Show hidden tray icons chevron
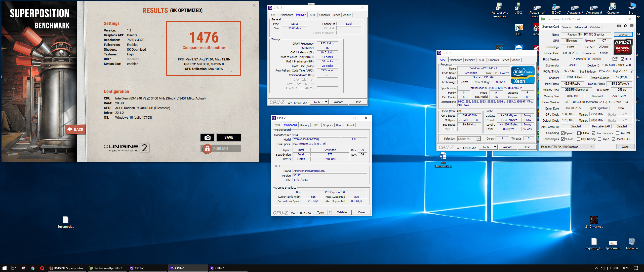644x272 pixels. point(596,268)
